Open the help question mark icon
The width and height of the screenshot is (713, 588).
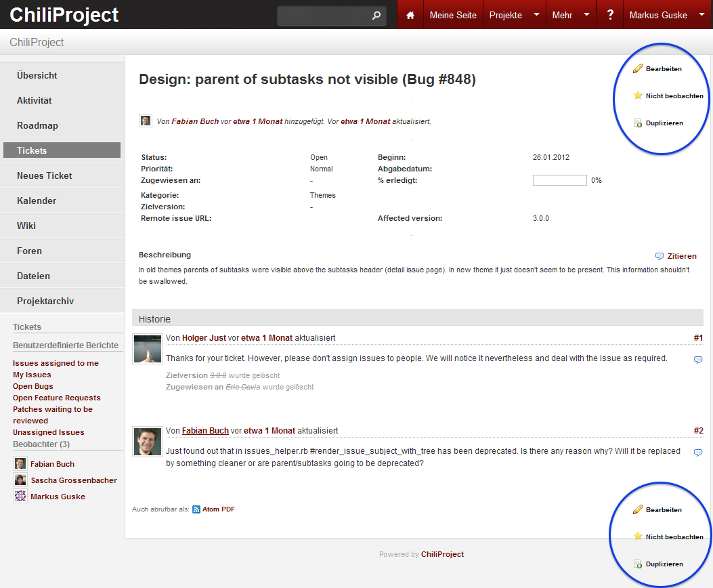click(x=610, y=15)
